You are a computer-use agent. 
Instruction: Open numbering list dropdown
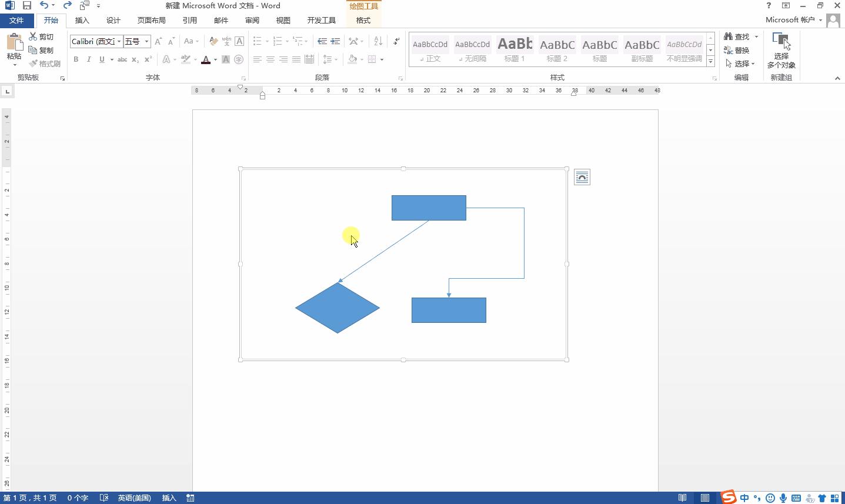287,41
